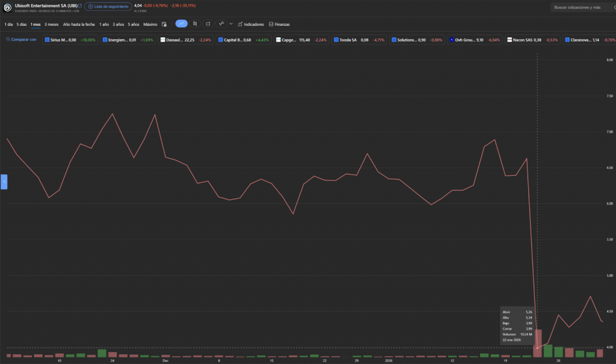Click the Comparar con search link
616x364 pixels.
[x=21, y=40]
